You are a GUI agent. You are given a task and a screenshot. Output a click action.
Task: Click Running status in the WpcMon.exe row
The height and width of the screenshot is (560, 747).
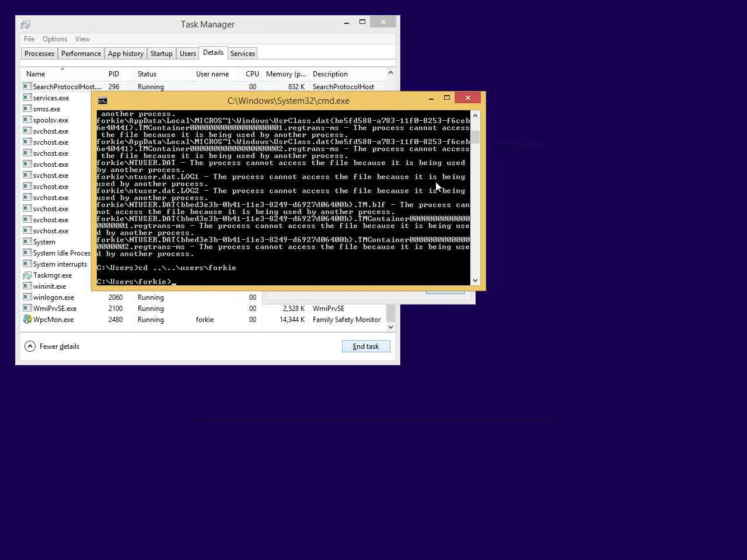coord(151,319)
